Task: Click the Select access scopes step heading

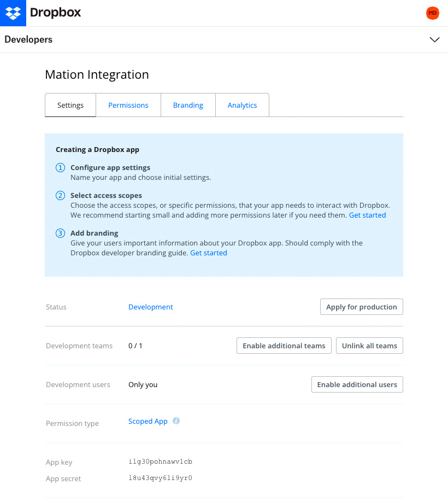Action: (106, 196)
